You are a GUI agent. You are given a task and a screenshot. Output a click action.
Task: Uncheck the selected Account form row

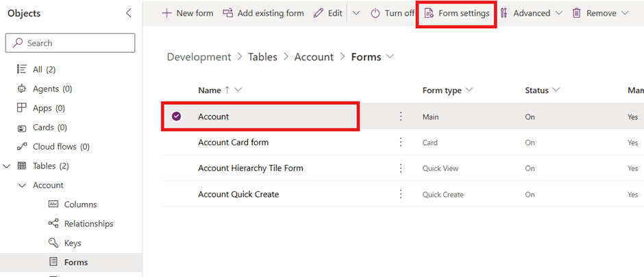click(176, 117)
